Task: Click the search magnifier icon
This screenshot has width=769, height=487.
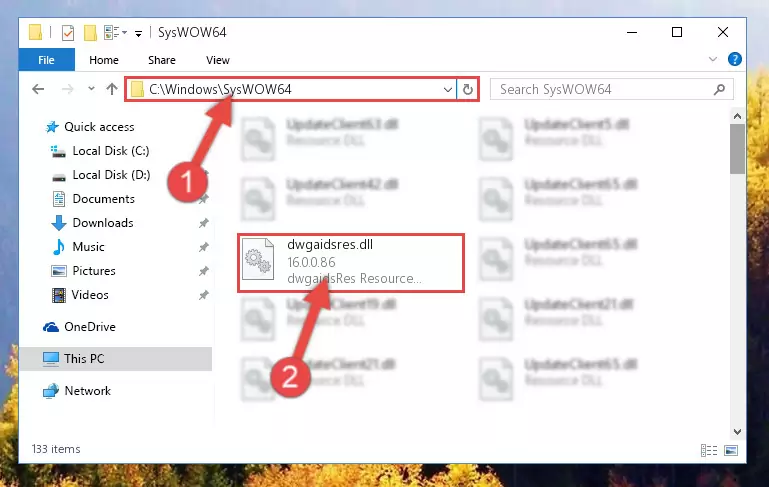Action: click(719, 89)
